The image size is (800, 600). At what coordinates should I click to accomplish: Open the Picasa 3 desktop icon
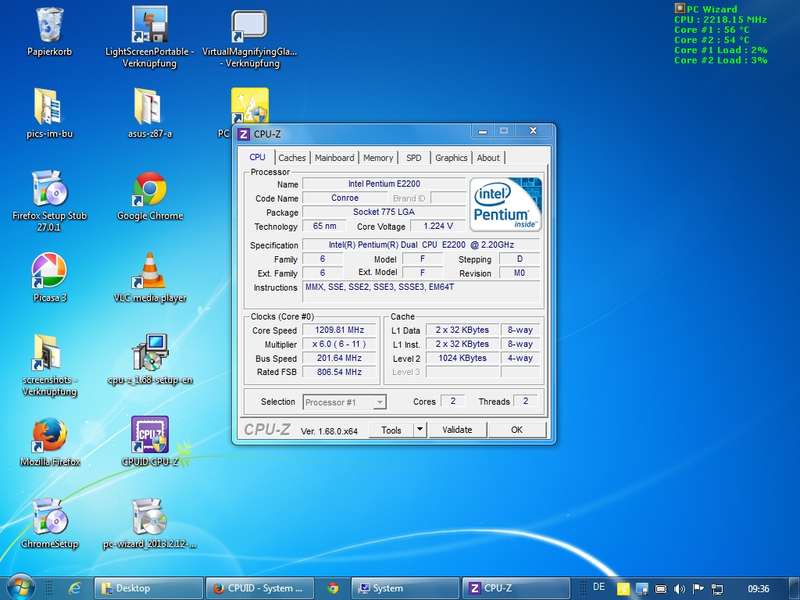click(48, 272)
